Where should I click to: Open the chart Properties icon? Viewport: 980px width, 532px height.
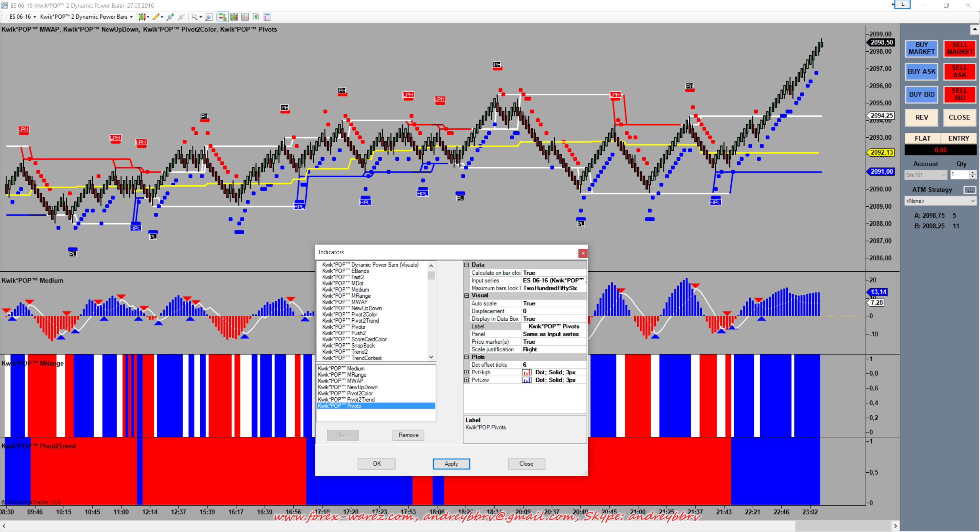267,17
